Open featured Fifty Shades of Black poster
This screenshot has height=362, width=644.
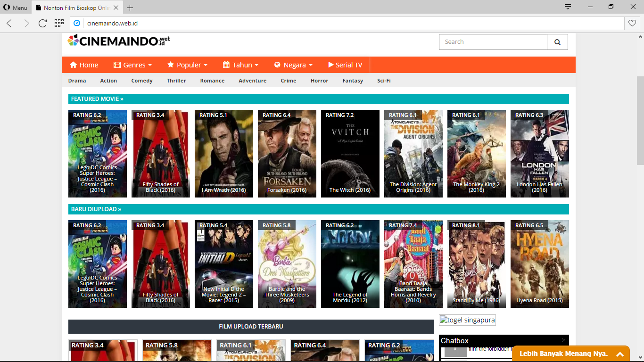point(161,154)
